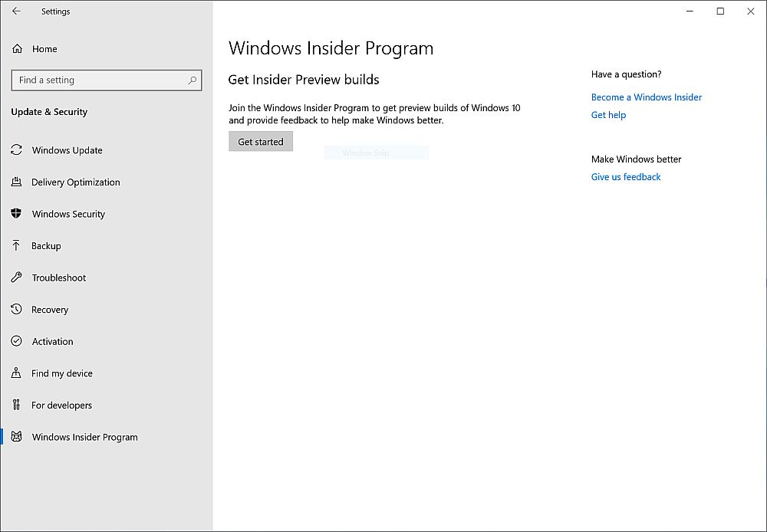Click the Find my device icon
767x532 pixels.
click(16, 373)
